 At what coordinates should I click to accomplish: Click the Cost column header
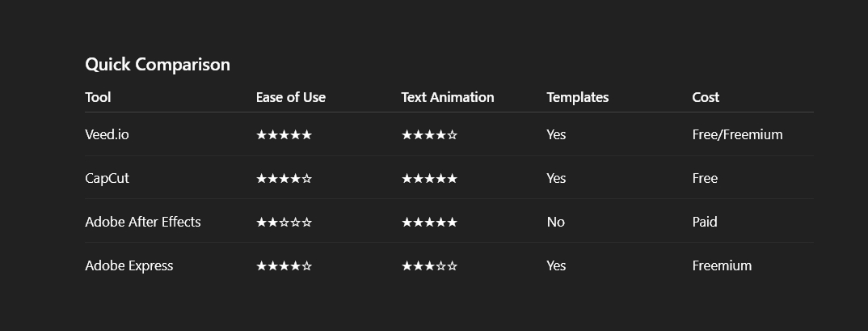(706, 97)
